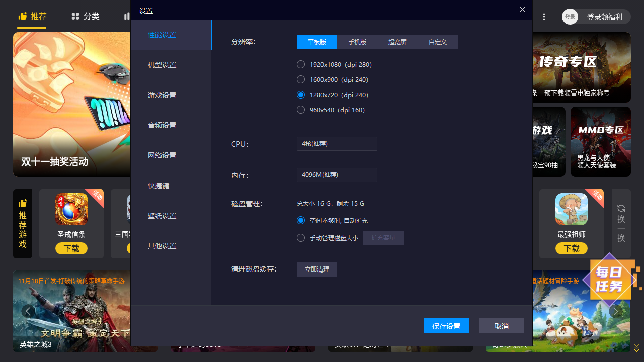Expand the 内存 memory dropdown
Screen dimensions: 644x362
(x=337, y=175)
